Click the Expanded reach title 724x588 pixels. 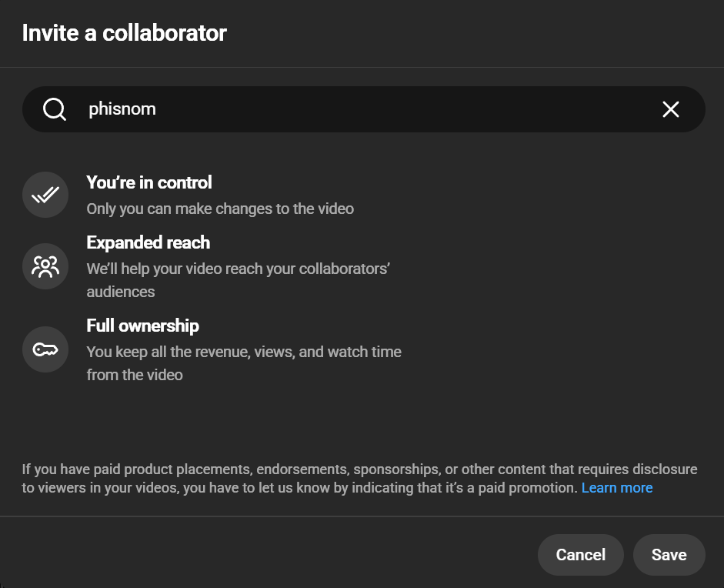(x=148, y=242)
